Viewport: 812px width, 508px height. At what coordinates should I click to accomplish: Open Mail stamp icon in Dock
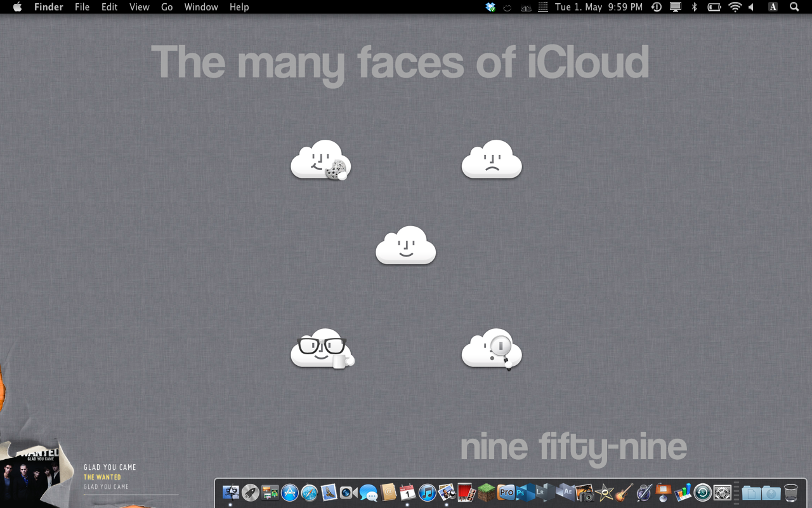click(329, 492)
